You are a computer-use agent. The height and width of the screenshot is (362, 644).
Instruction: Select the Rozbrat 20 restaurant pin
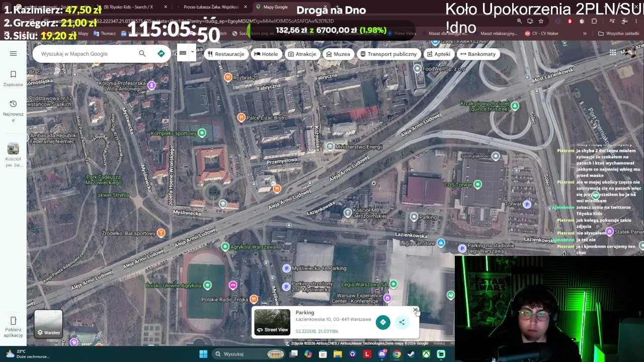228,77
